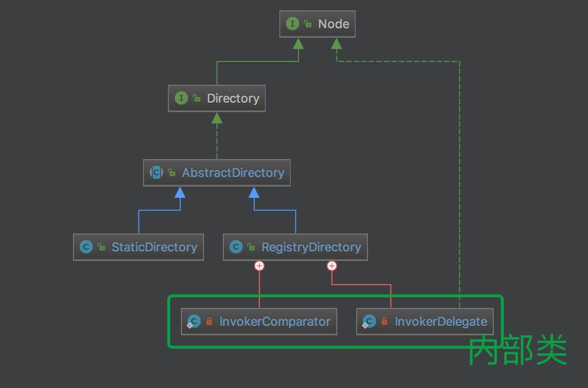The height and width of the screenshot is (388, 588).
Task: Click the orange lock icon on InvokerComparator
Action: coord(209,322)
